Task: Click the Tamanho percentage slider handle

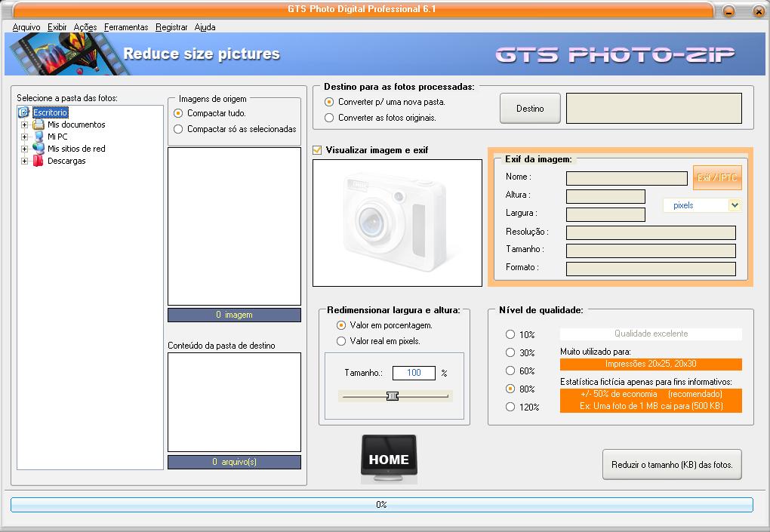Action: (392, 396)
